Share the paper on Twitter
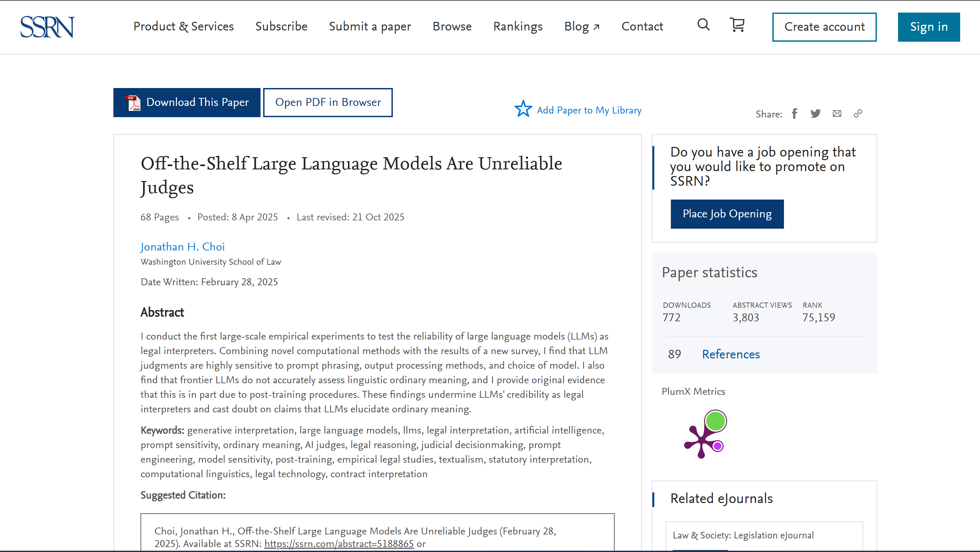 [x=816, y=113]
